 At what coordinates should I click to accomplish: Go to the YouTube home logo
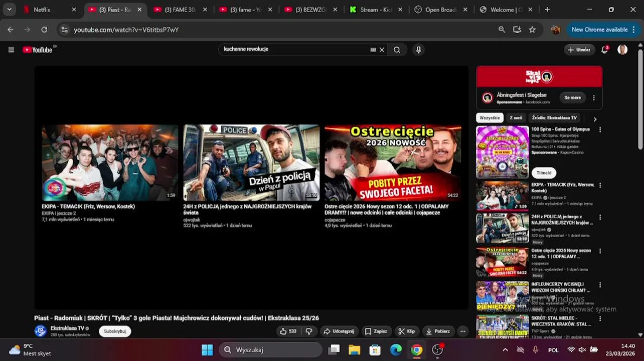(38, 50)
